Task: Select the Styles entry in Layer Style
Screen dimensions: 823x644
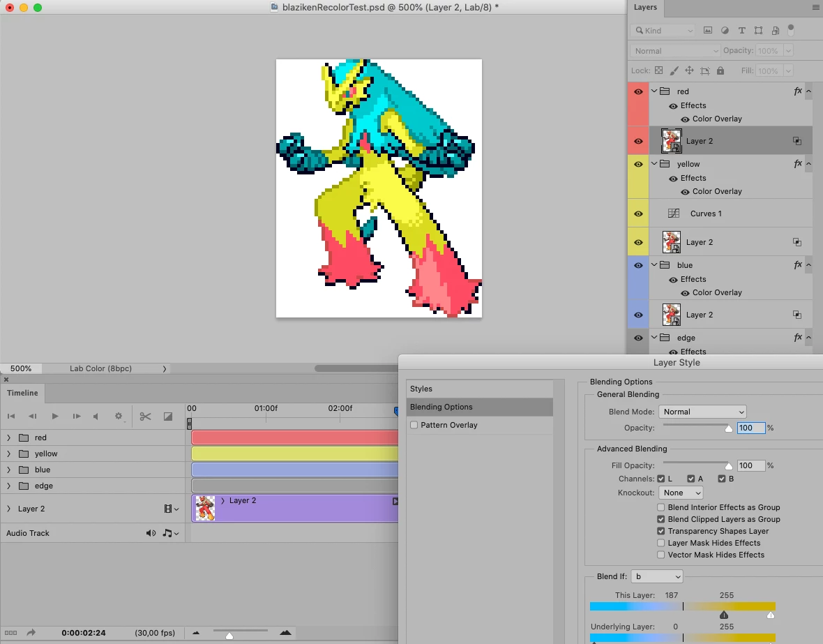Action: click(479, 389)
